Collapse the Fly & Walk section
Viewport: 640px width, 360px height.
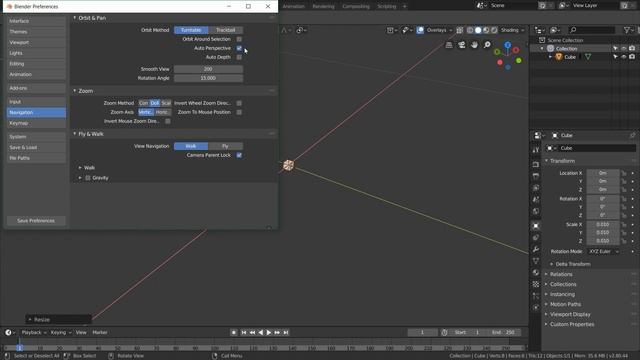(75, 134)
